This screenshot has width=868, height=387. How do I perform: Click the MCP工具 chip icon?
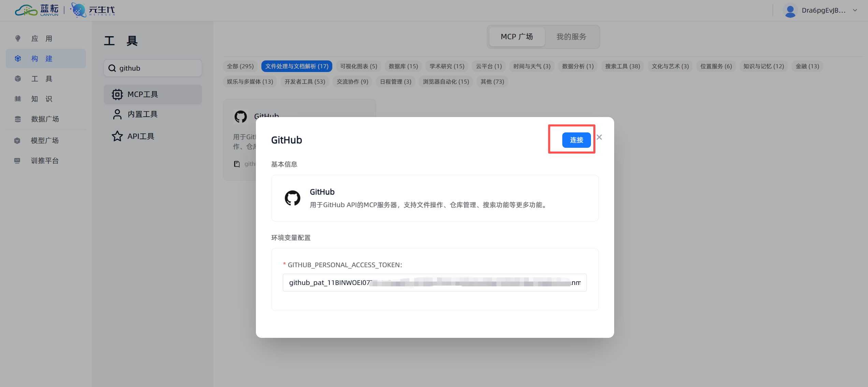[117, 94]
